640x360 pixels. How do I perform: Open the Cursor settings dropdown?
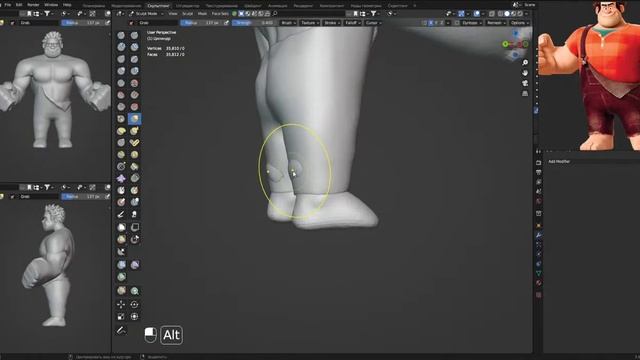coord(373,23)
